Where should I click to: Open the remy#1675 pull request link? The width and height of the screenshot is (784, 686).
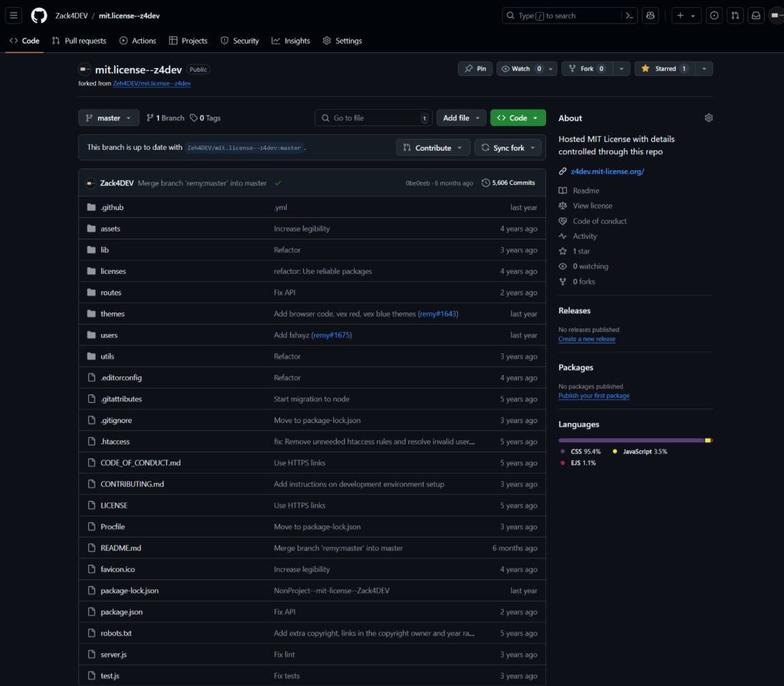tap(332, 335)
